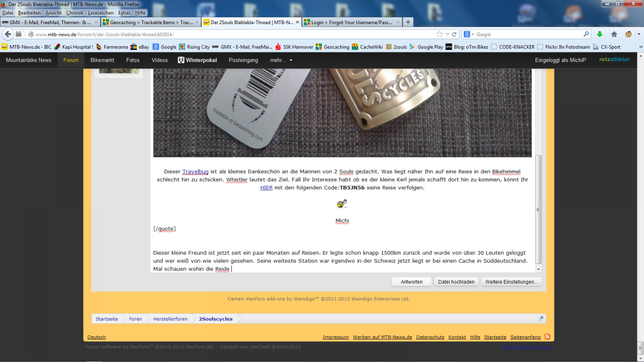Open the URL history dropdown arrow
644x362 pixels.
447,34
